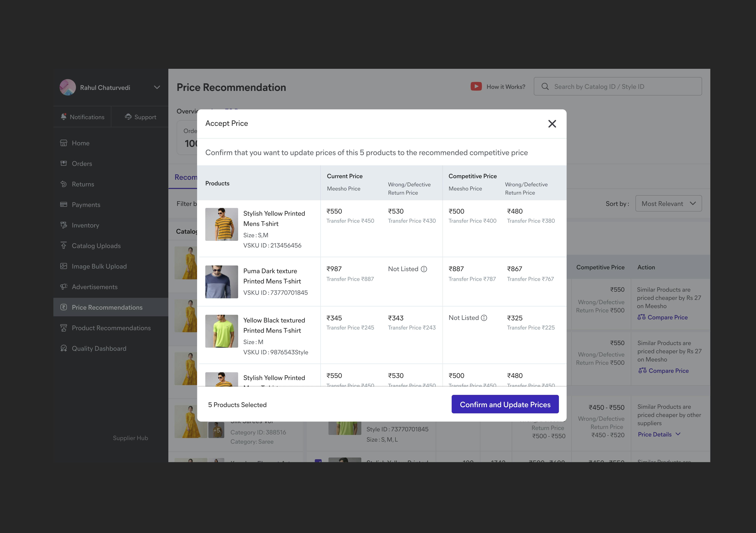Click Yellow Black textured T-shirt thumbnail
This screenshot has width=756, height=533.
click(x=222, y=331)
